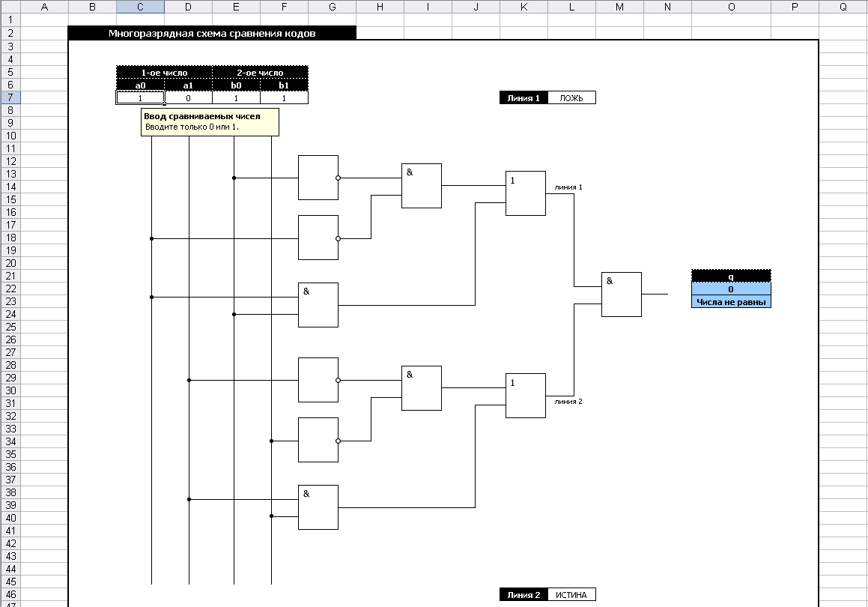Select the & gate at rows 22-25
This screenshot has height=607, width=868.
318,305
